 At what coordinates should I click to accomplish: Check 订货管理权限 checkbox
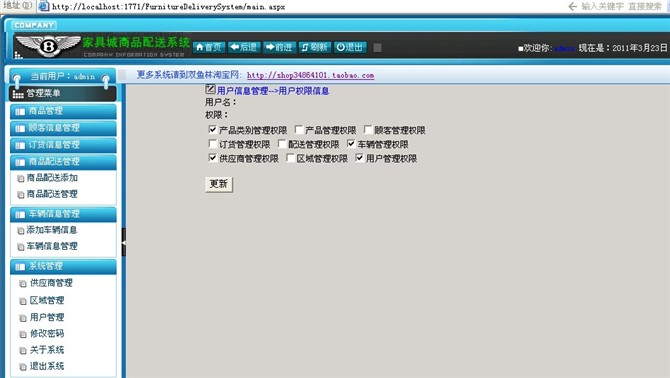213,144
